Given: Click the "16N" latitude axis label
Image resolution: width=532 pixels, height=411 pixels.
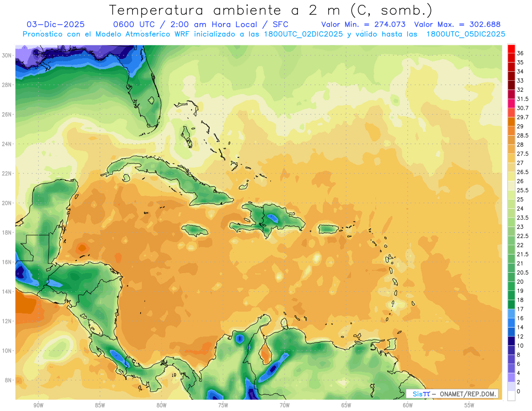Looking at the screenshot, I should coord(7,262).
